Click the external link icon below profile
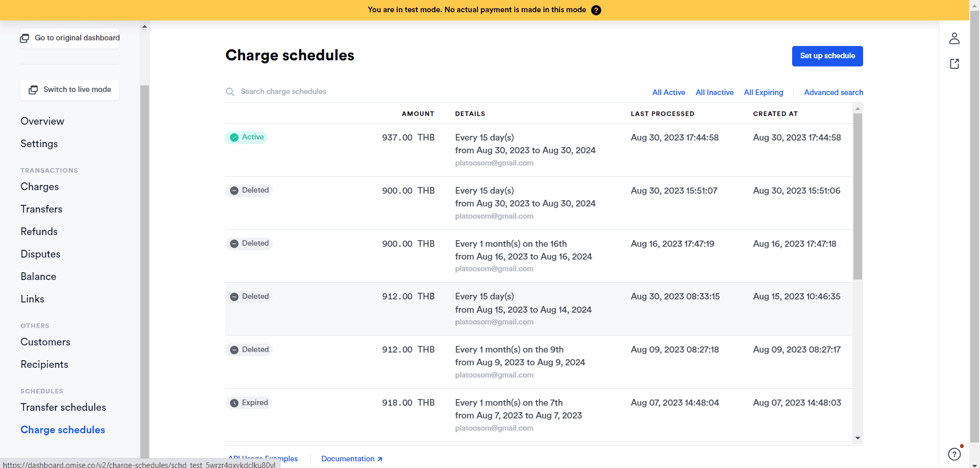The height and width of the screenshot is (468, 980). (954, 64)
